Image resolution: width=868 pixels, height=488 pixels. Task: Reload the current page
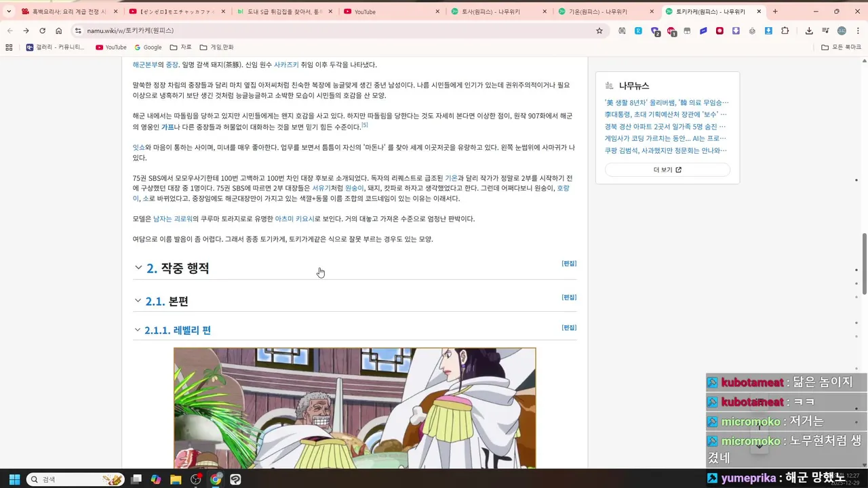click(42, 30)
